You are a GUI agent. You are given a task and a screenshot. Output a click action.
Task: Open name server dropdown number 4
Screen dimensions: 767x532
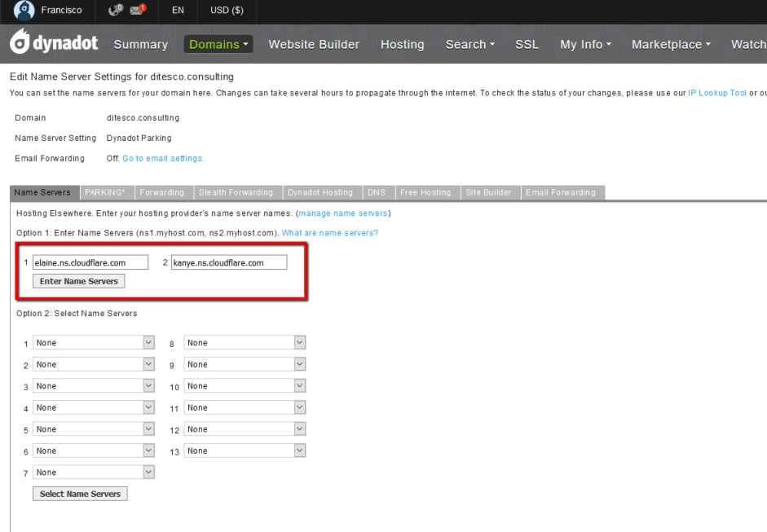94,407
